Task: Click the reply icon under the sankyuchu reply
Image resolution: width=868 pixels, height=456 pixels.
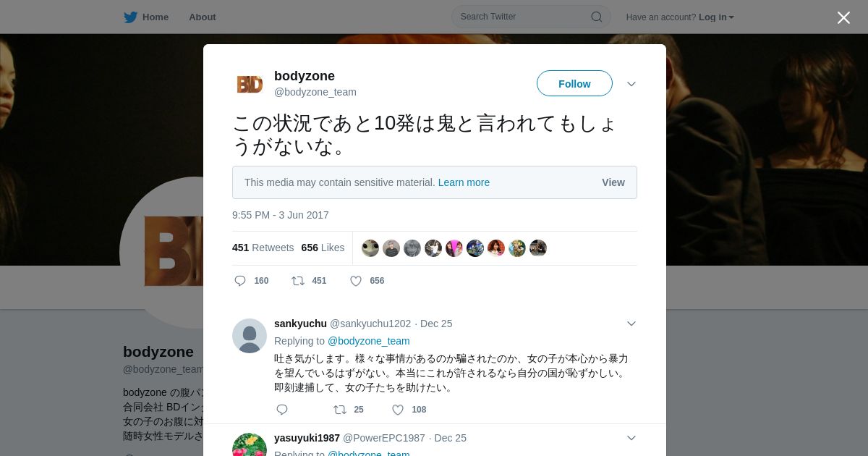Action: pyautogui.click(x=282, y=410)
